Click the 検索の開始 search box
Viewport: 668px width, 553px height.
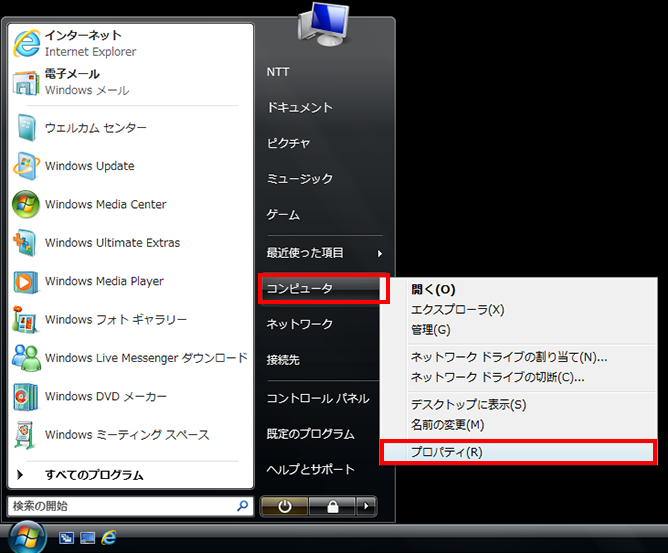(120, 506)
